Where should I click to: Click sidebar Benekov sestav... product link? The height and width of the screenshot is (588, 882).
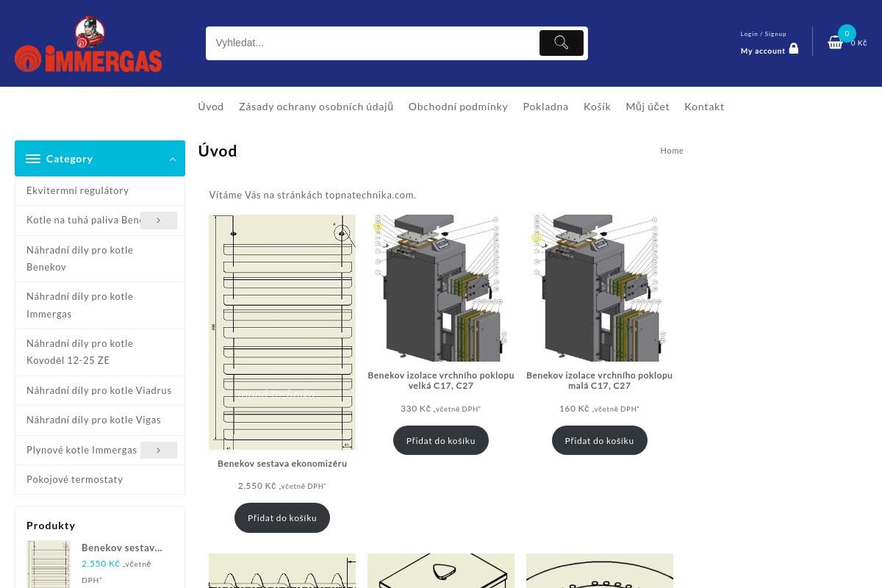122,548
